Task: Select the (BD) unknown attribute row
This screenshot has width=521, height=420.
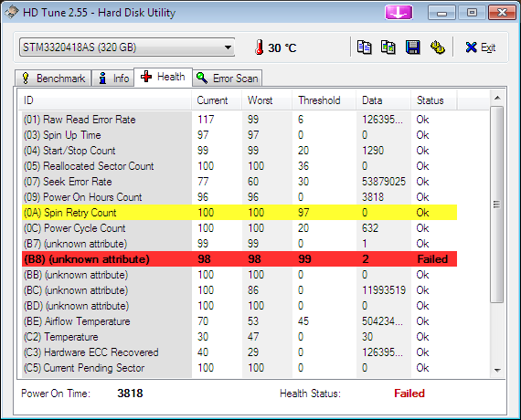Action: point(239,306)
